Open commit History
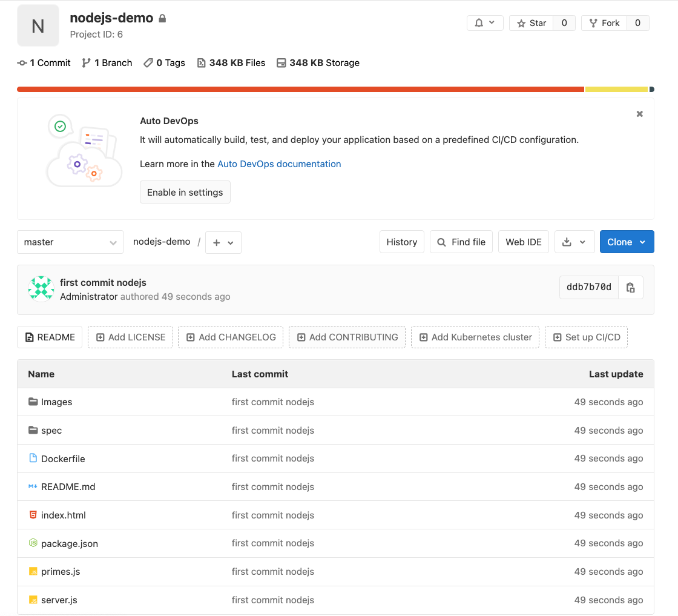The width and height of the screenshot is (678, 616). pyautogui.click(x=402, y=242)
